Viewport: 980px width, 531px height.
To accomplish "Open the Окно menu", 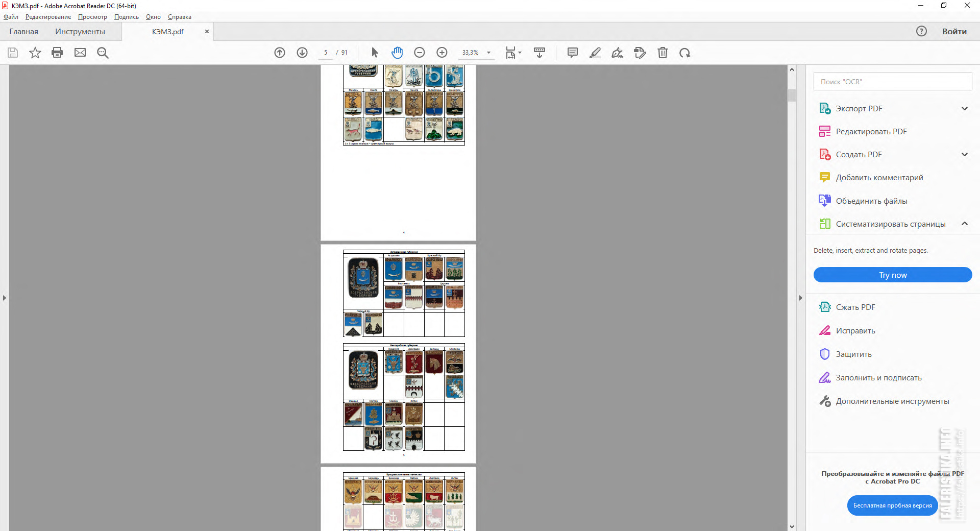I will (153, 17).
